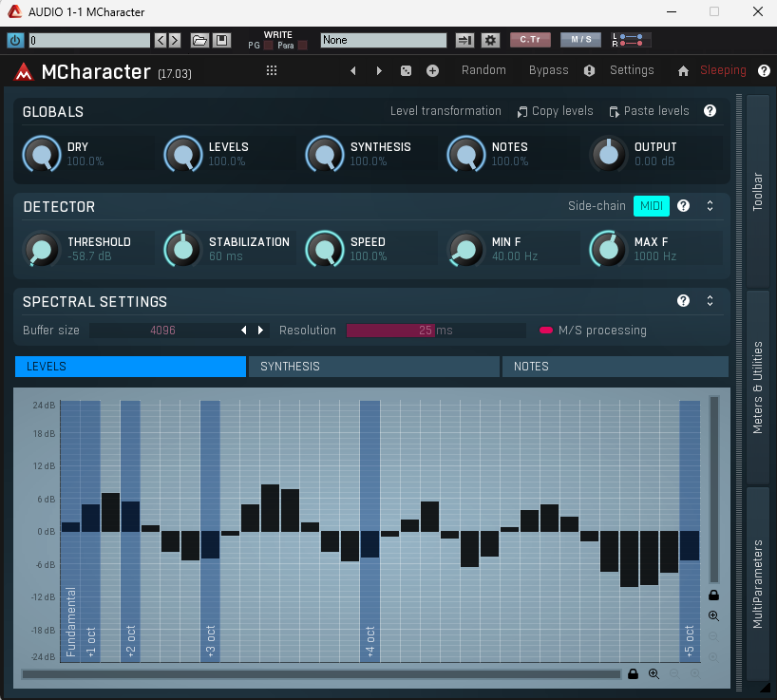This screenshot has height=700, width=777.
Task: Click the host gear settings icon
Action: [490, 40]
